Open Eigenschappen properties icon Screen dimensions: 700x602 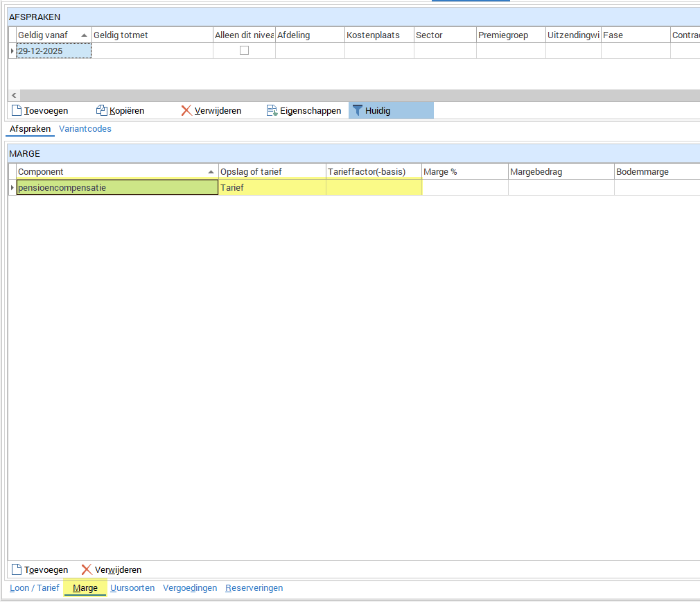272,110
